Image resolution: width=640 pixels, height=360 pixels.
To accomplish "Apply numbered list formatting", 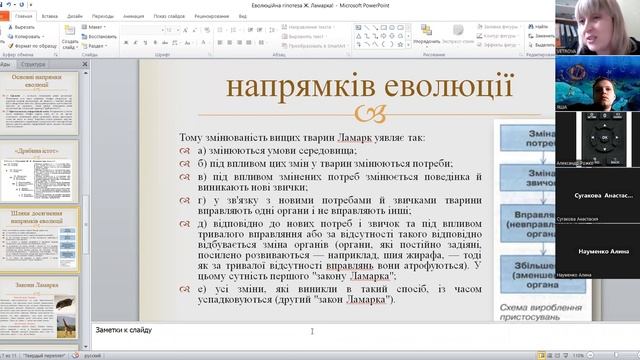I will tap(234, 30).
